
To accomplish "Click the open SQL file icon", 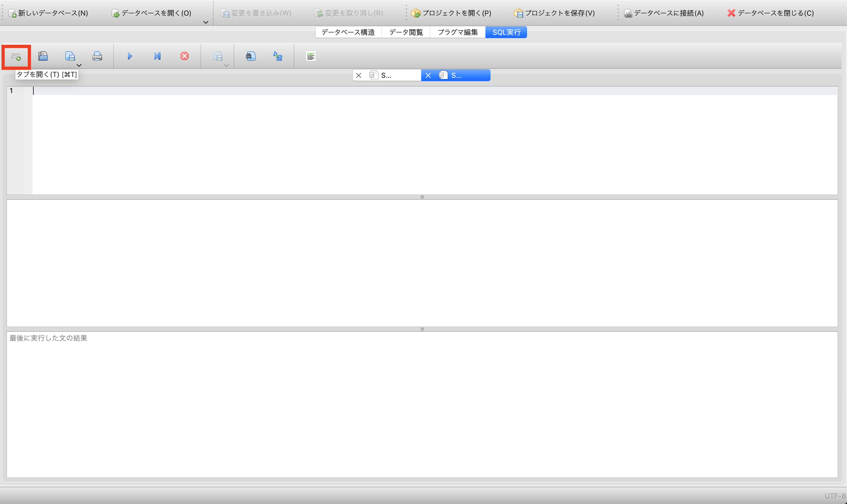I will [43, 56].
